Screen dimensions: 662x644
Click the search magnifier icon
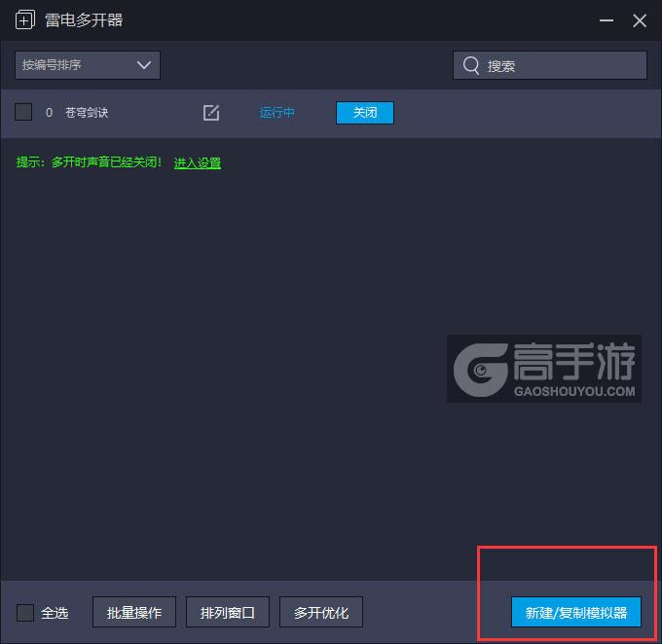471,66
